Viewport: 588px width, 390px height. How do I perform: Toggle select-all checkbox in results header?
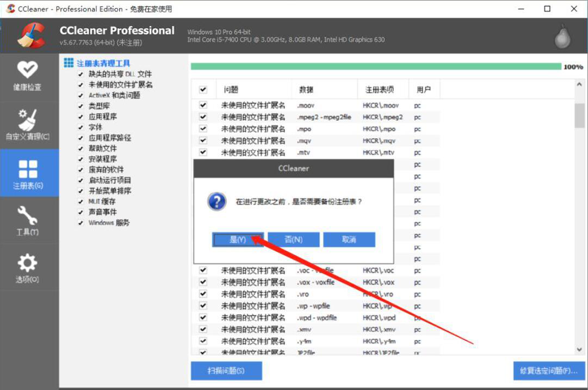point(203,89)
